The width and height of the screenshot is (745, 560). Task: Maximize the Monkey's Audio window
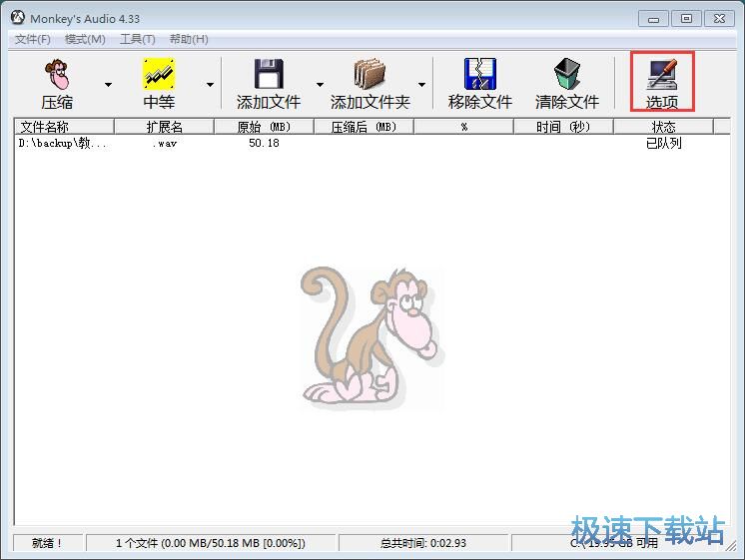[x=686, y=19]
